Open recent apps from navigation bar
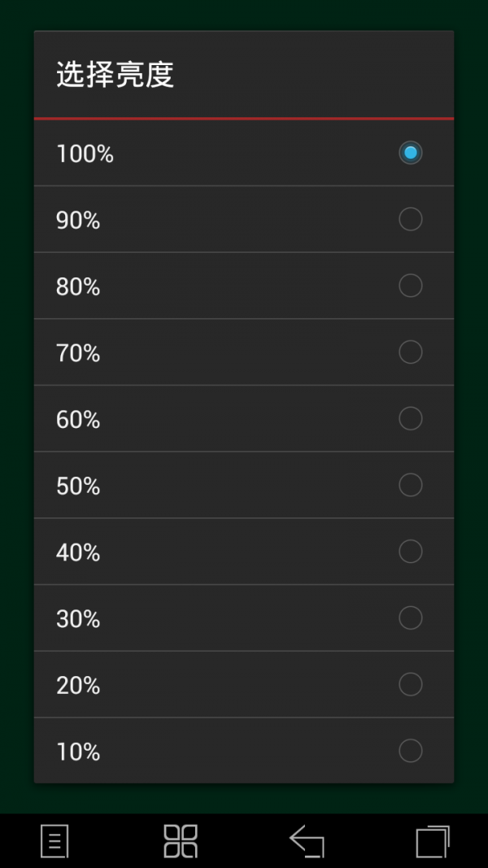 pos(432,840)
